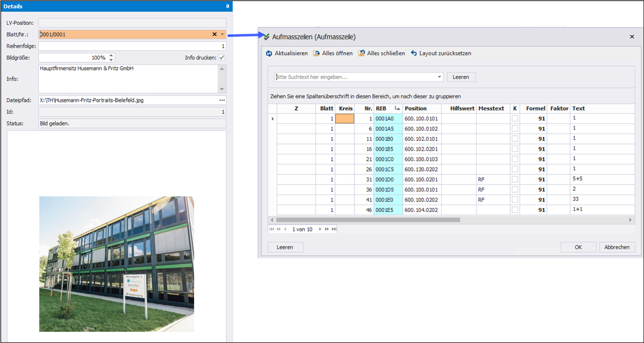This screenshot has height=343, width=644.
Task: Pin the Details panel
Action: tap(228, 6)
